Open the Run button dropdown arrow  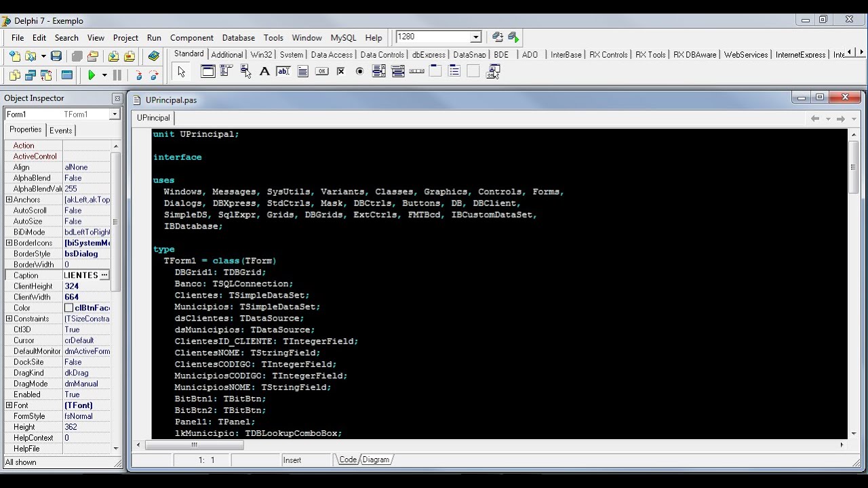pos(104,75)
